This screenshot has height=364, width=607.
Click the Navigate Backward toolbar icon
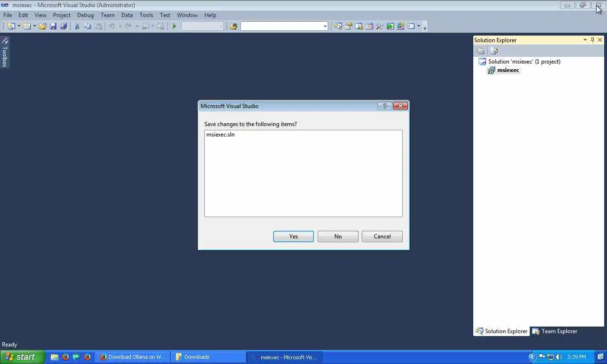pyautogui.click(x=146, y=26)
